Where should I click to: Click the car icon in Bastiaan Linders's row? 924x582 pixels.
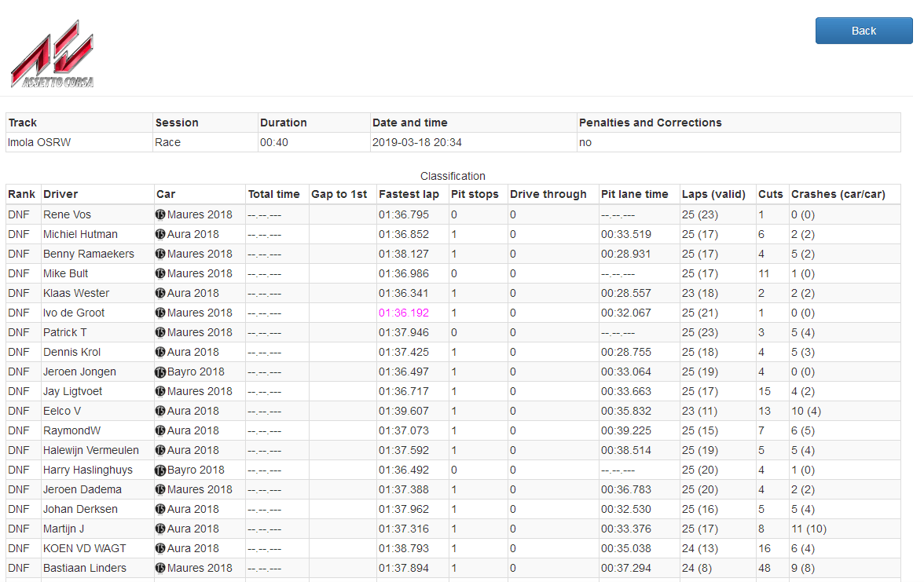point(160,568)
